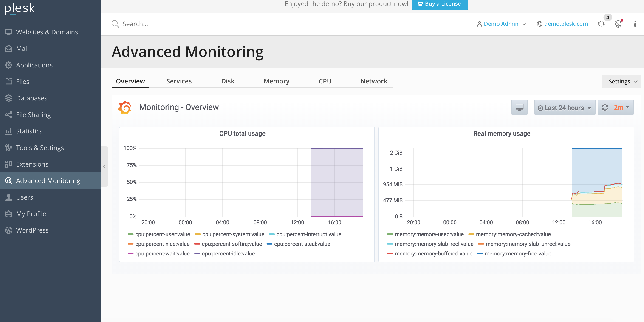Click the CPU total usage graph area
The width and height of the screenshot is (644, 322).
click(x=251, y=182)
